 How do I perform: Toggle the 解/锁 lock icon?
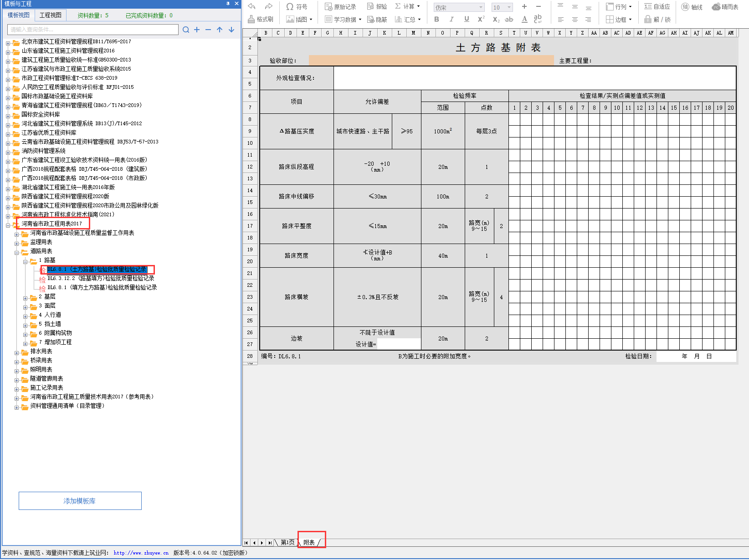[x=657, y=20]
